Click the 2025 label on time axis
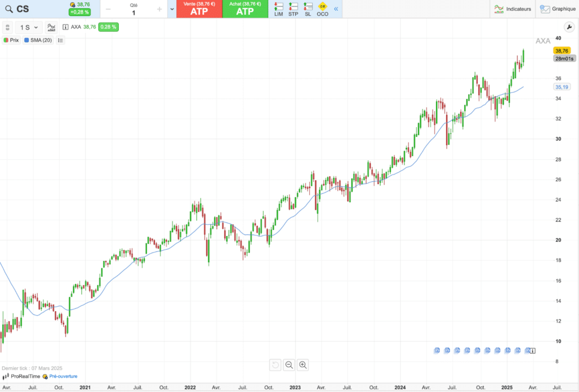579x392 pixels. click(507, 387)
